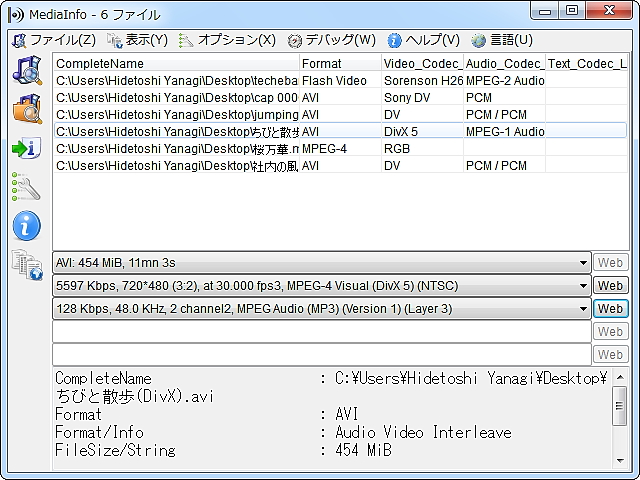
Task: Click the CompleteName line in details pane
Action: (331, 378)
